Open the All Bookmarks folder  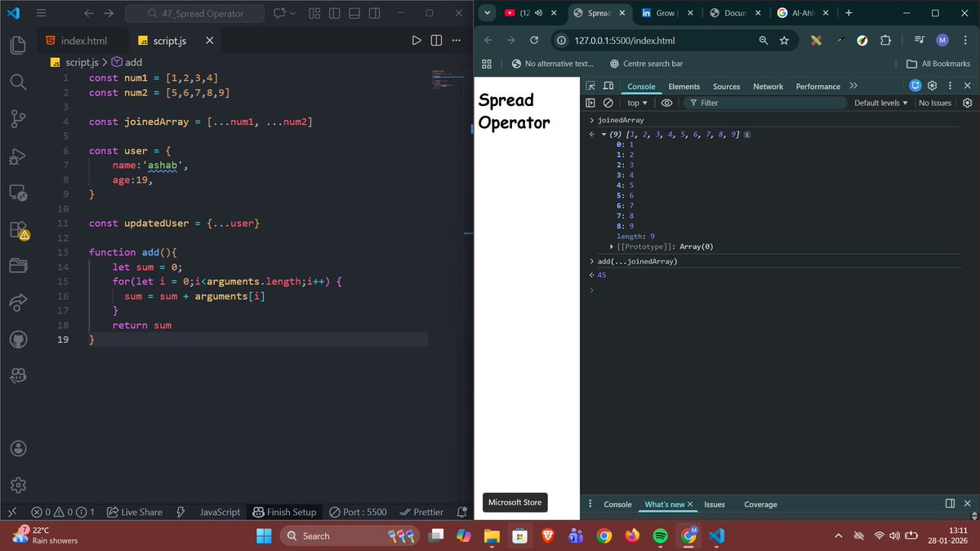point(938,64)
